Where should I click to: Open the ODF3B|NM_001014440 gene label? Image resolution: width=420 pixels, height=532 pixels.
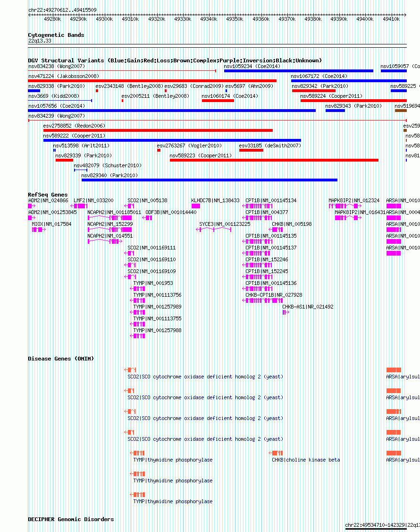(171, 212)
